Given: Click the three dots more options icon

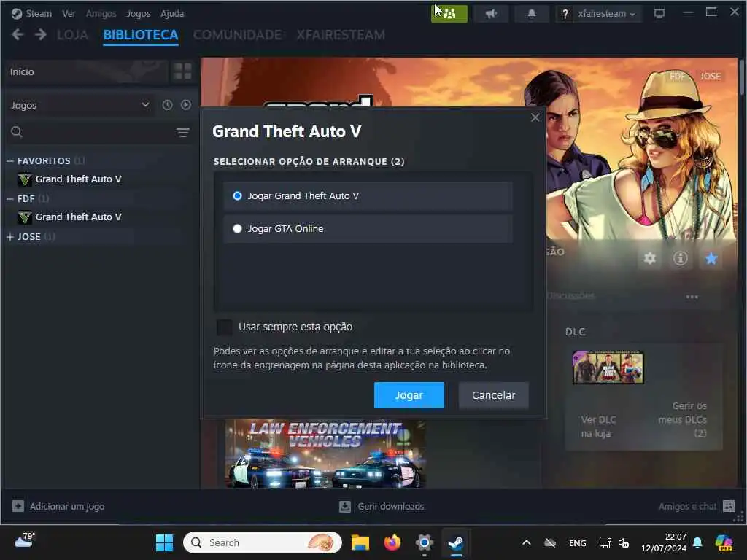Looking at the screenshot, I should click(692, 297).
